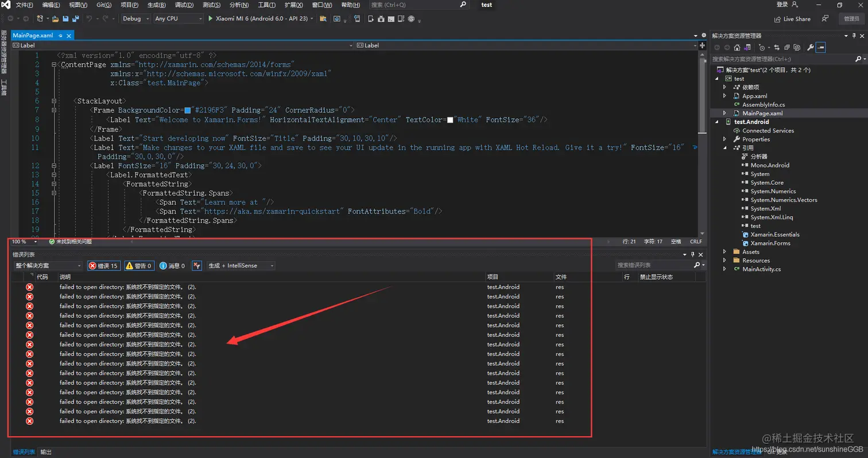
Task: Collapse StackLayout code fold on line 6
Action: point(53,101)
